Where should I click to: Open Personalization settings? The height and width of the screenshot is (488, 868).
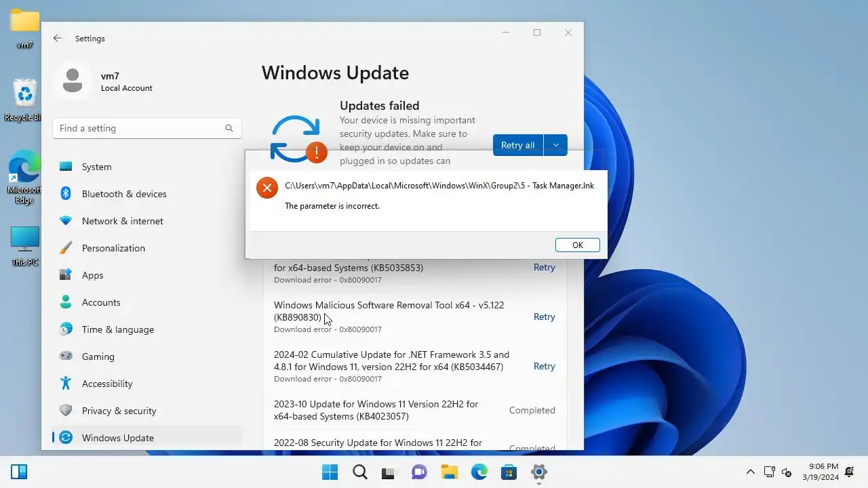[147, 248]
